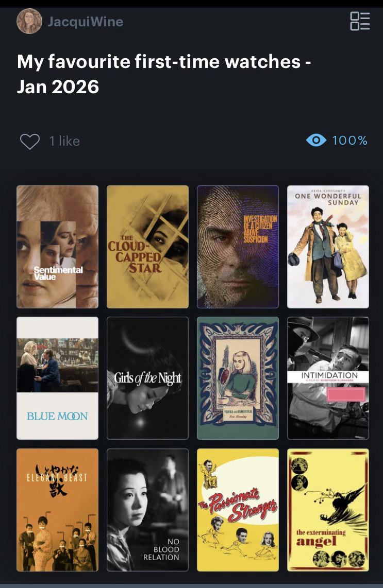
Task: Open the Girls of the Night poster
Action: (147, 378)
